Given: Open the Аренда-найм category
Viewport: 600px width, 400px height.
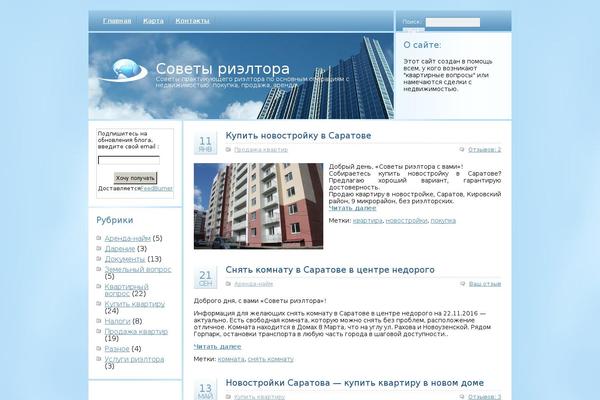Looking at the screenshot, I should (127, 238).
